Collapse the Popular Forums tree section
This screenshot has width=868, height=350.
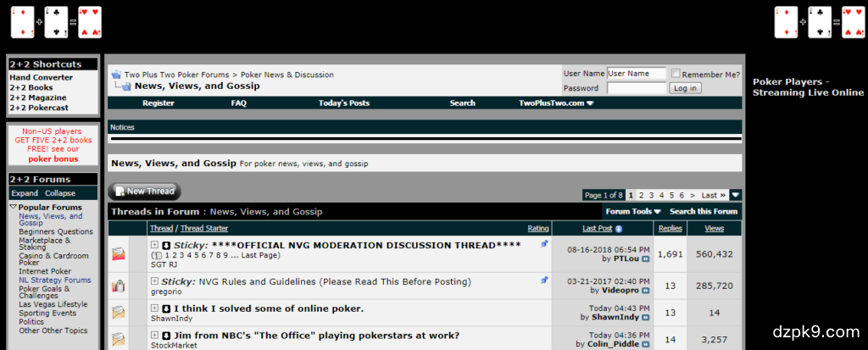14,207
